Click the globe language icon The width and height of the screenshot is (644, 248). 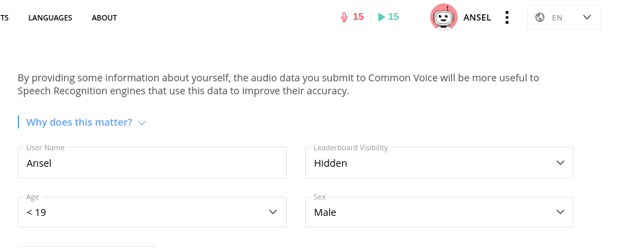(540, 17)
